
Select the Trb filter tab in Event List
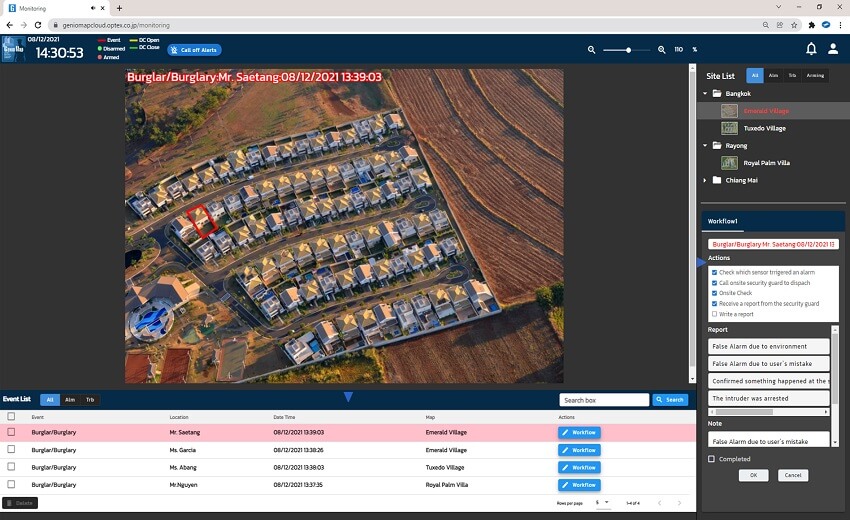tap(90, 400)
